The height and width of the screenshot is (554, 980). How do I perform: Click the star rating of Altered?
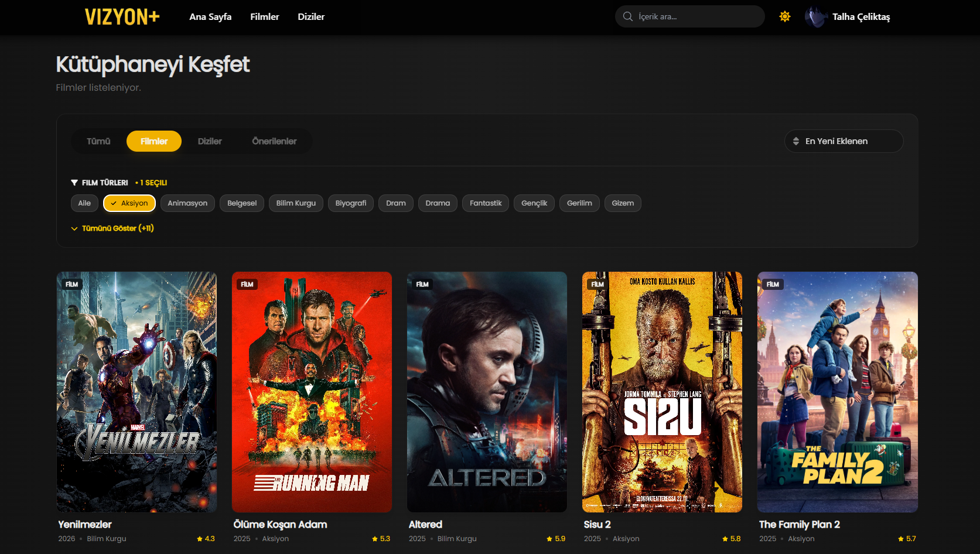point(556,539)
